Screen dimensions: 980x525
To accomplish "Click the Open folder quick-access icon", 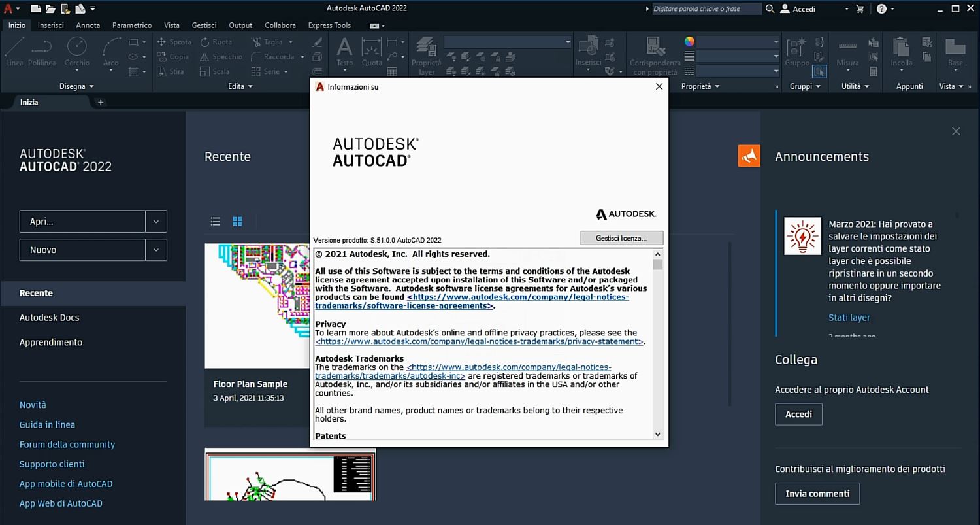I will (x=50, y=8).
